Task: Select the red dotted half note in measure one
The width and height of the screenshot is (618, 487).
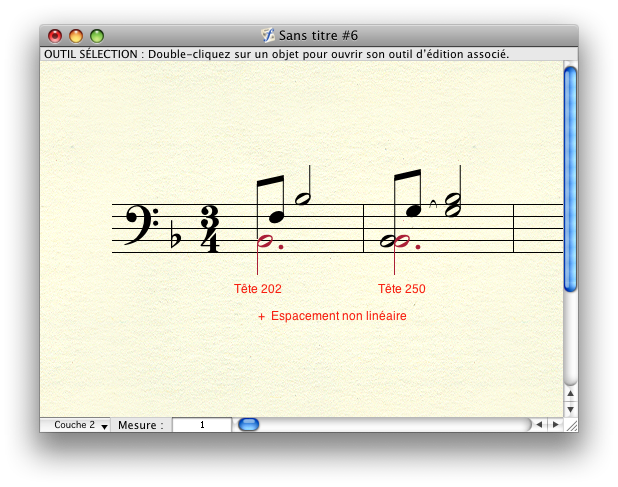Action: tap(266, 241)
